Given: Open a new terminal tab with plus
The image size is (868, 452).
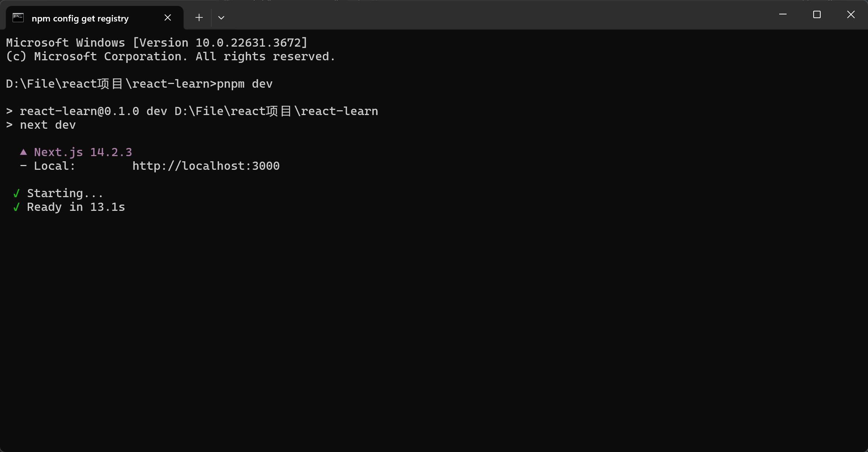Looking at the screenshot, I should pyautogui.click(x=199, y=18).
